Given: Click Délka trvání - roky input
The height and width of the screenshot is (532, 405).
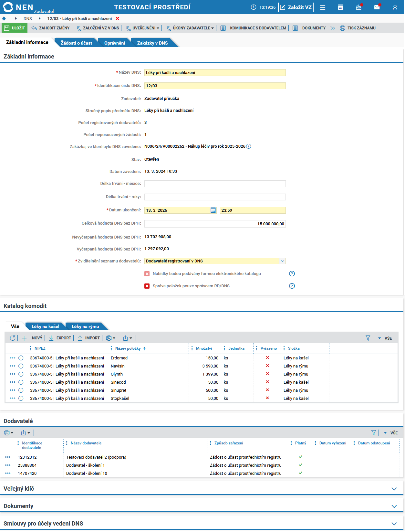Looking at the screenshot, I should click(215, 197).
